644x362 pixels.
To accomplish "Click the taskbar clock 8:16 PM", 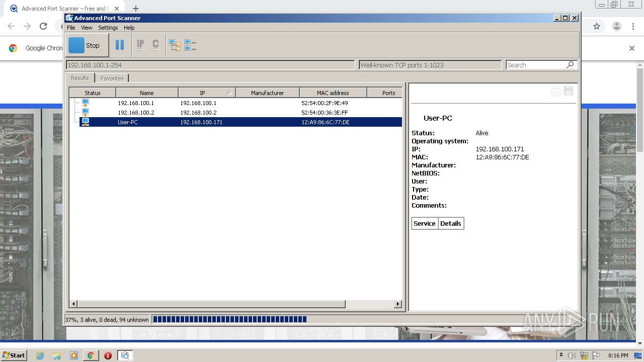I will [618, 355].
